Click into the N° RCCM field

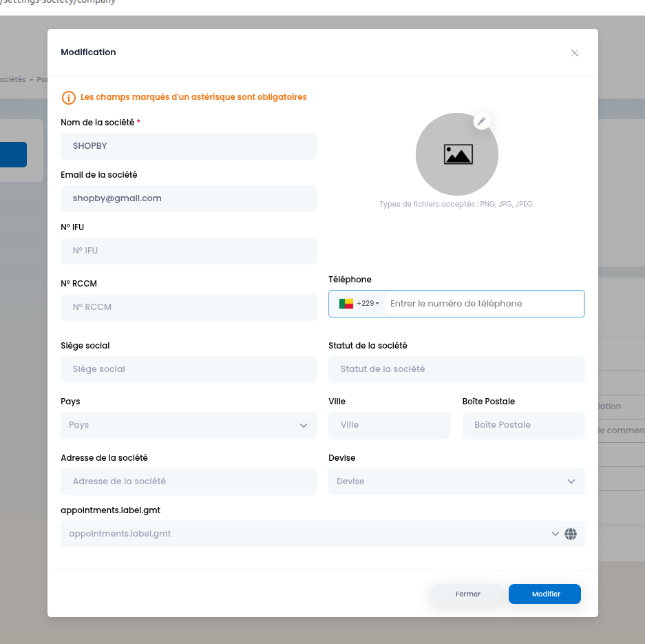(x=189, y=307)
